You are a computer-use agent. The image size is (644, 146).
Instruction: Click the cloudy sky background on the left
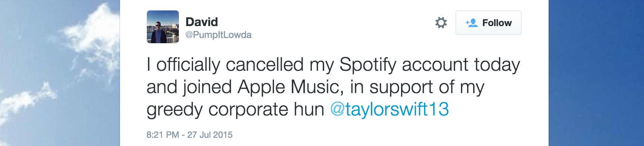pyautogui.click(x=60, y=73)
